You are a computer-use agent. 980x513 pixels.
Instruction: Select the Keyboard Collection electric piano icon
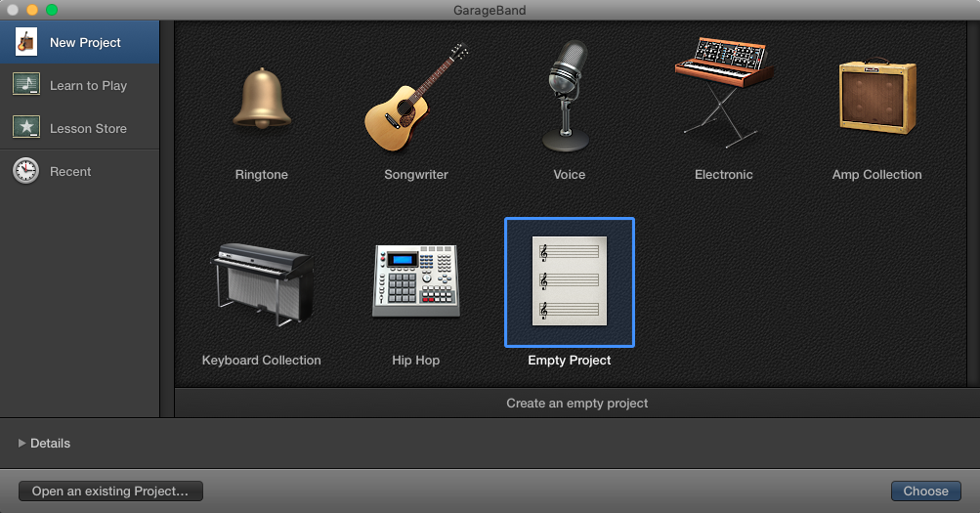[x=261, y=280]
